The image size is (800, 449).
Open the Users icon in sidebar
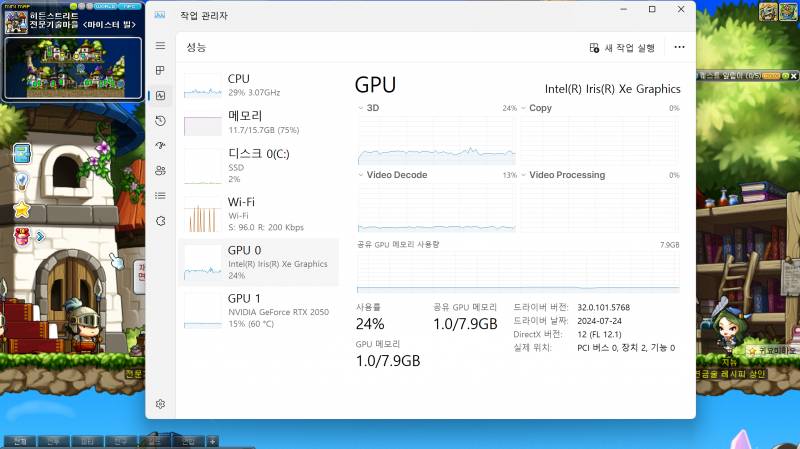pos(160,170)
